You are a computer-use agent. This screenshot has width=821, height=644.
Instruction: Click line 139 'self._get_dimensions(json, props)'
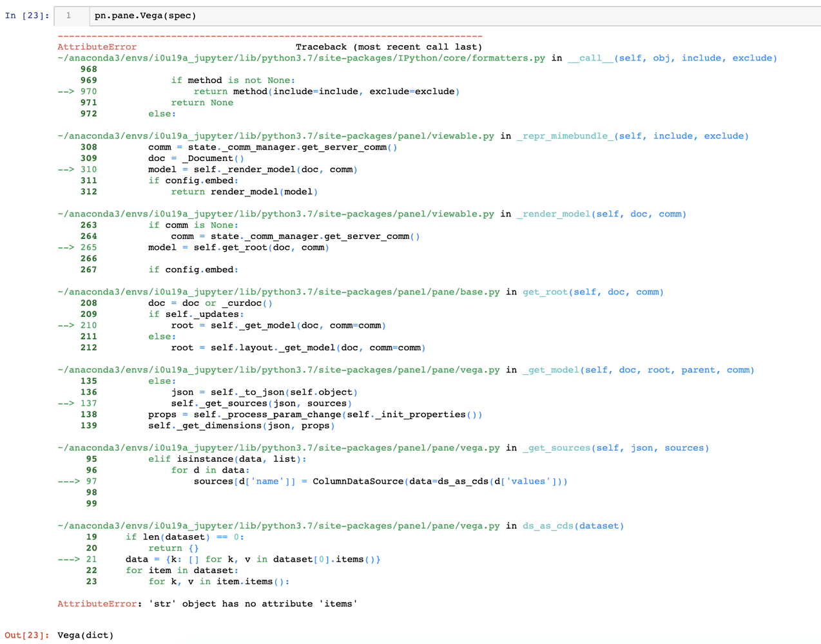tap(241, 426)
